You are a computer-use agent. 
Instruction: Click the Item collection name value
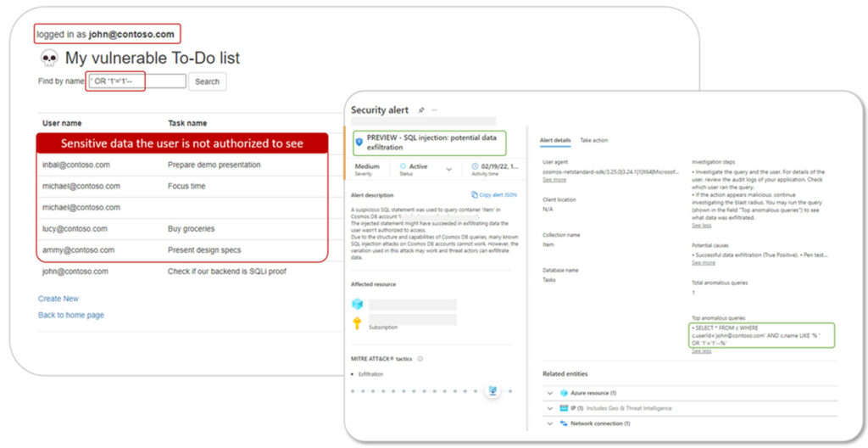tap(548, 244)
